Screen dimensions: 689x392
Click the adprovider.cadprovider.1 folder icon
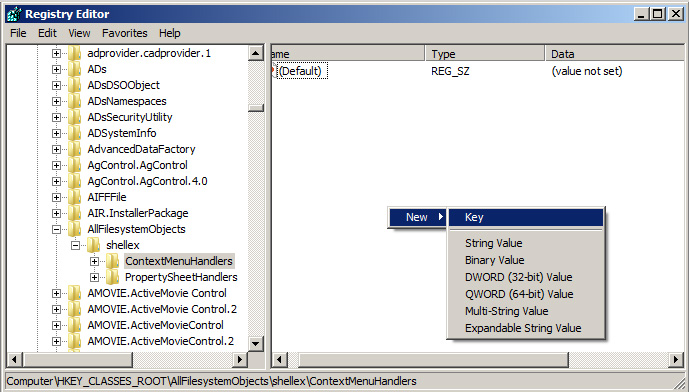click(x=74, y=53)
